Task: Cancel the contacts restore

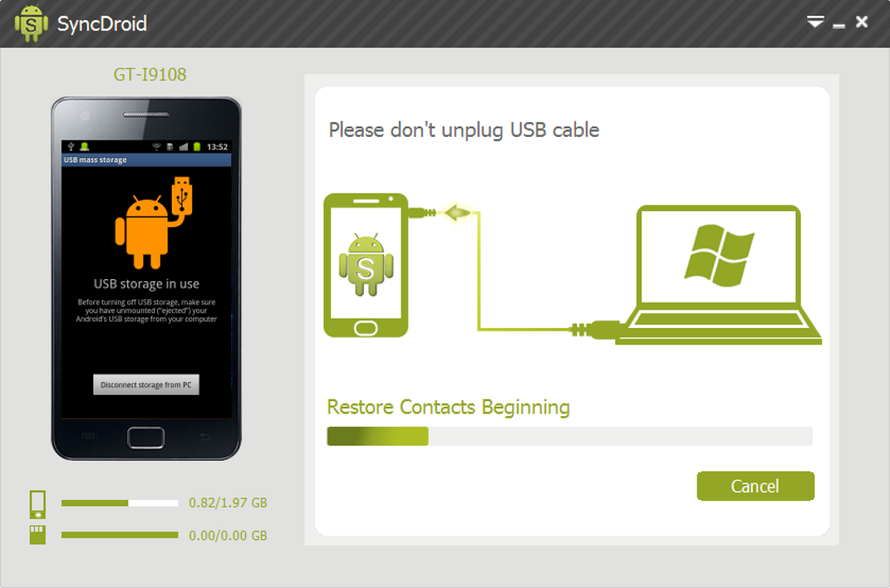Action: [x=756, y=486]
